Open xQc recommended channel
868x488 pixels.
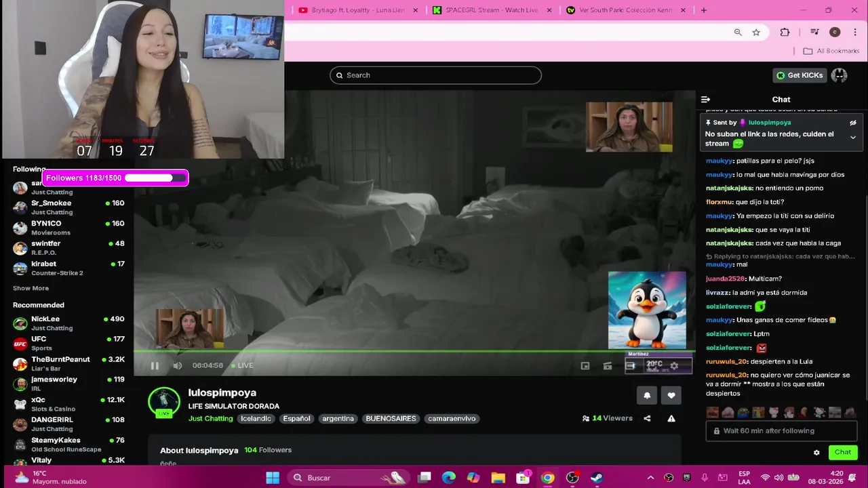68,404
